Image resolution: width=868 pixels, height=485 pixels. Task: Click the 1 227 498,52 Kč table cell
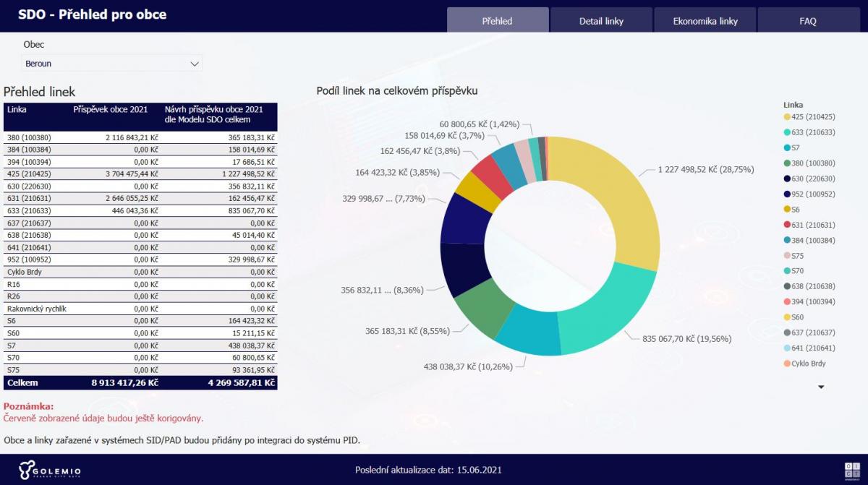click(x=247, y=174)
